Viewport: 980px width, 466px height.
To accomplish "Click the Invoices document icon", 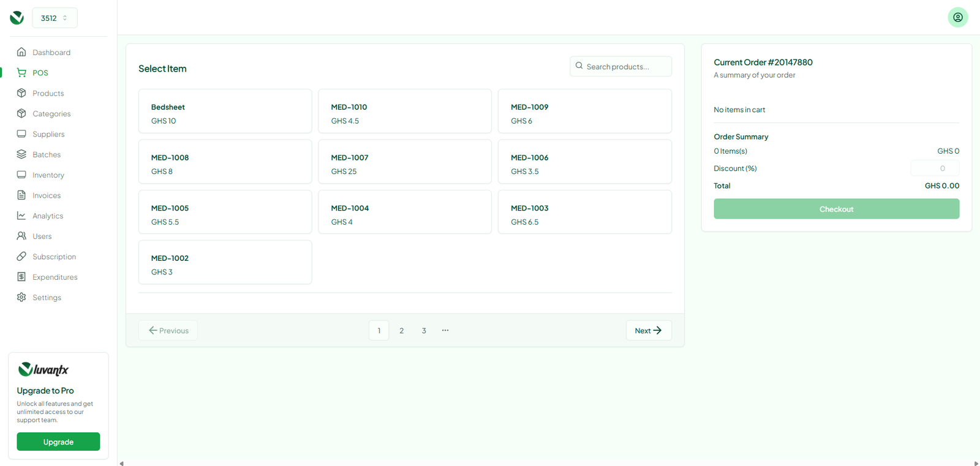I will 21,195.
